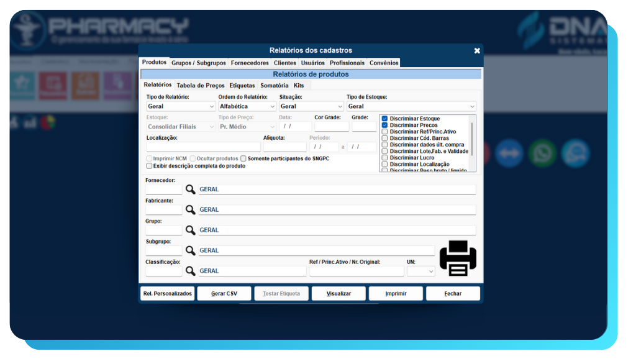
Task: Select the Relatórios sub-tab
Action: point(157,84)
